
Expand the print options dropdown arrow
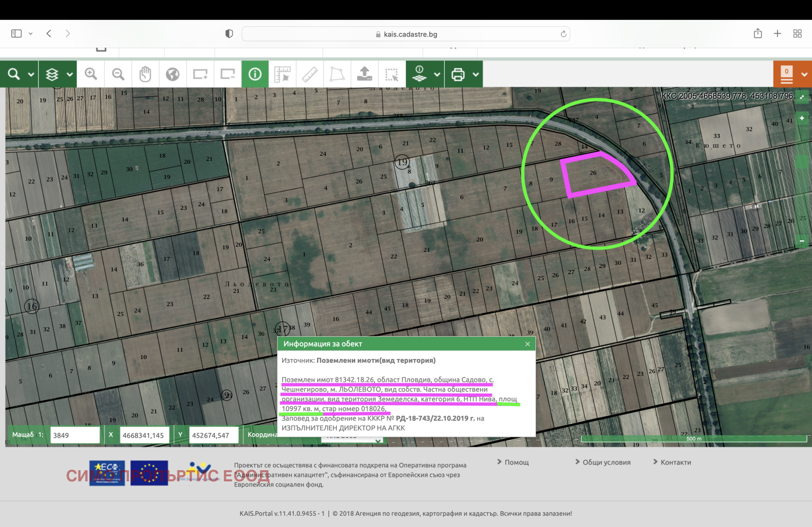point(476,75)
